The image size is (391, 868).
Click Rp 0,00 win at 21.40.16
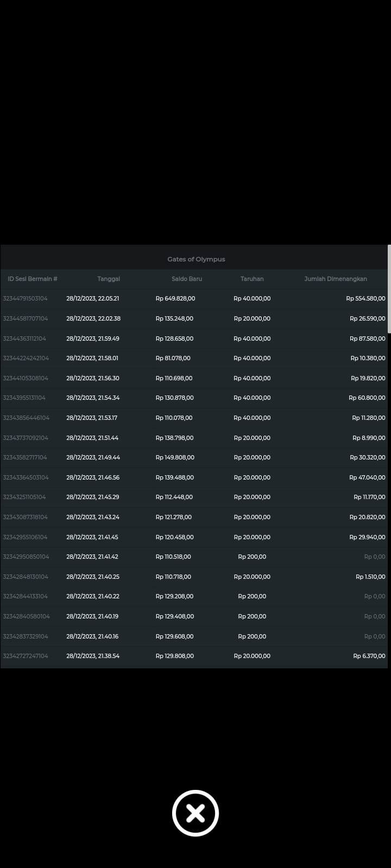[x=375, y=636]
